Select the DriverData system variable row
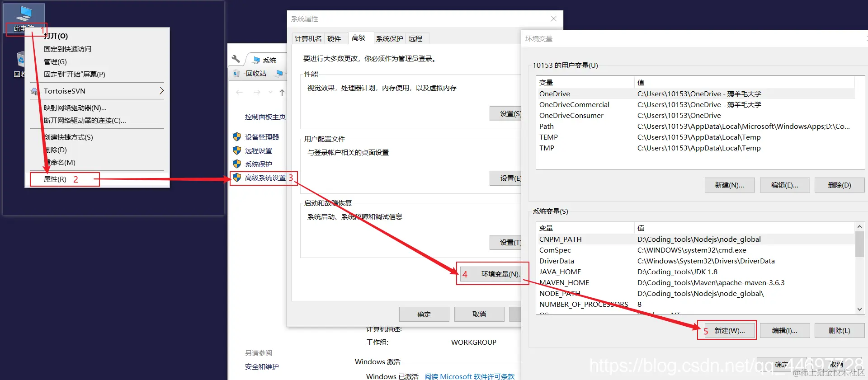The image size is (868, 380). coord(696,261)
